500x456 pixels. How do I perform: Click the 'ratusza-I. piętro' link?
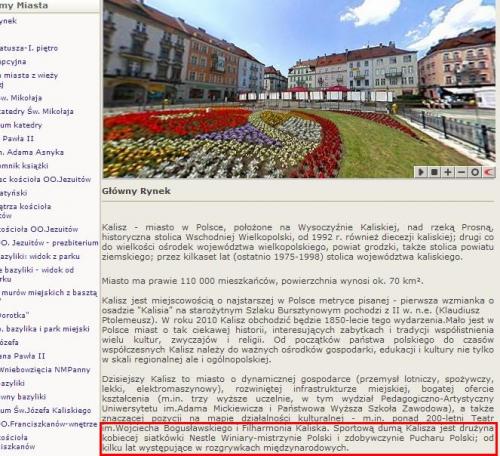tap(29, 48)
